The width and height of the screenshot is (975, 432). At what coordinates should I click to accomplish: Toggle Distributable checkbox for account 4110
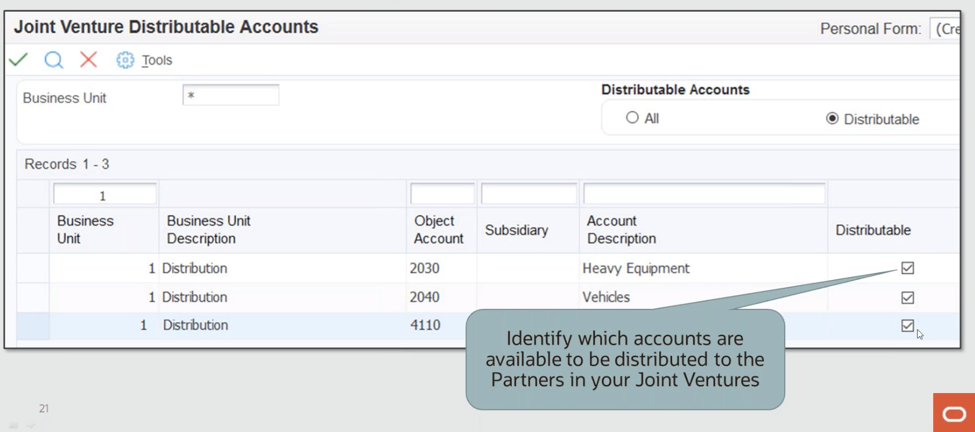pos(907,326)
